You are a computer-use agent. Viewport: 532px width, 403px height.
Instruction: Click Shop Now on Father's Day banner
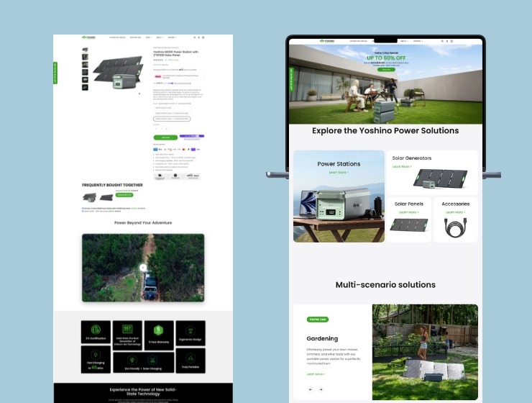(x=386, y=70)
